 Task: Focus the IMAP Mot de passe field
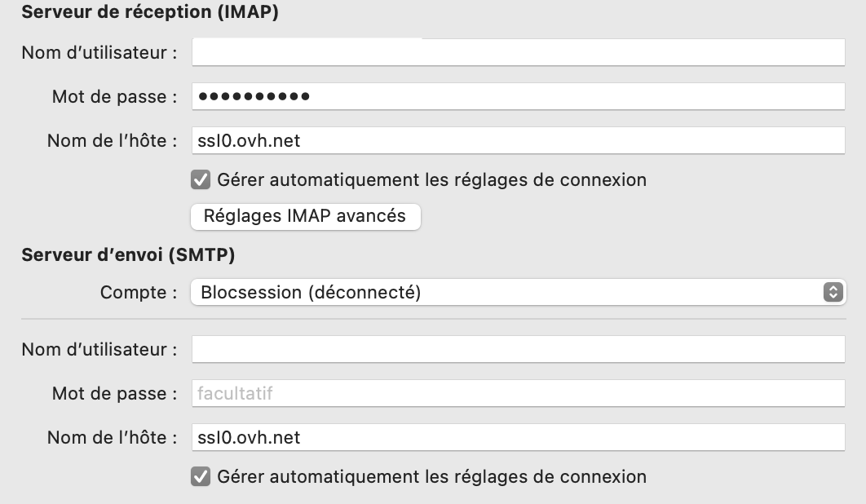point(518,97)
